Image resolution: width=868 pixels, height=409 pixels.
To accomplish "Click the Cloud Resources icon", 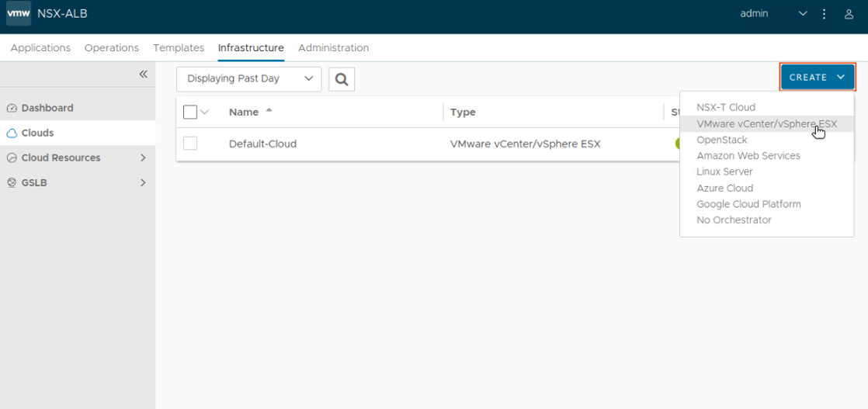I will [x=12, y=158].
